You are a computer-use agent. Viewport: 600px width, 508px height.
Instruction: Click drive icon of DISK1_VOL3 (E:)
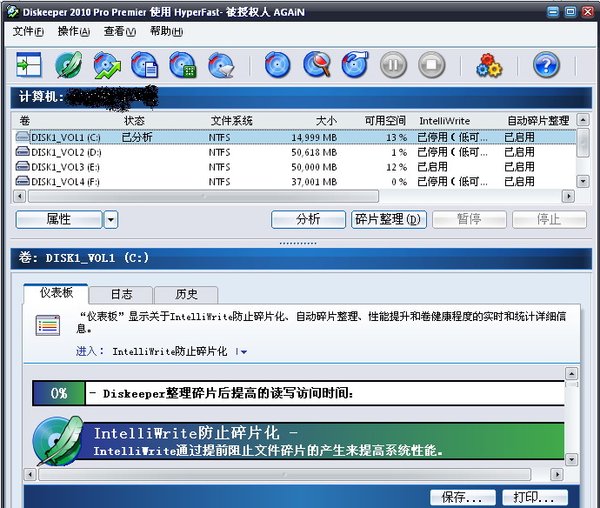point(23,166)
